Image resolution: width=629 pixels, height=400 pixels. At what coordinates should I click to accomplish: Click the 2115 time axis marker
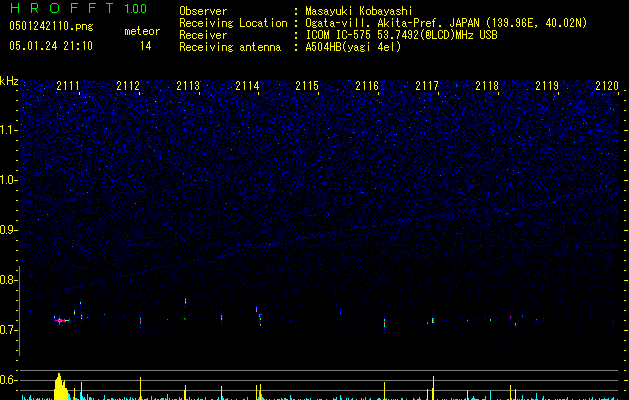coord(307,86)
